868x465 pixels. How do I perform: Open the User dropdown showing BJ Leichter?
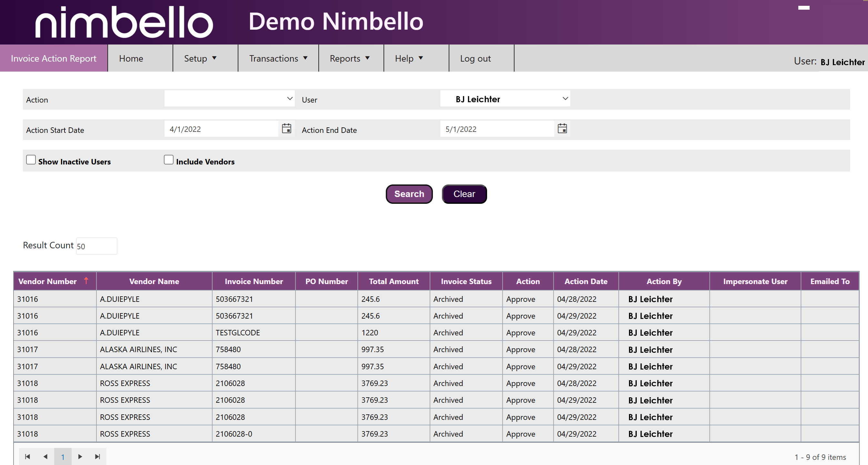tap(505, 99)
